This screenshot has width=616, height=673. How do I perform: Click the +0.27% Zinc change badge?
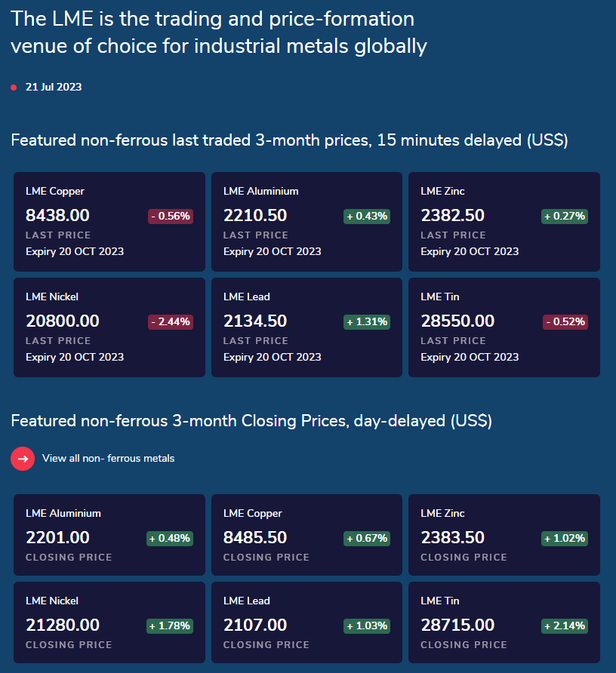point(565,217)
